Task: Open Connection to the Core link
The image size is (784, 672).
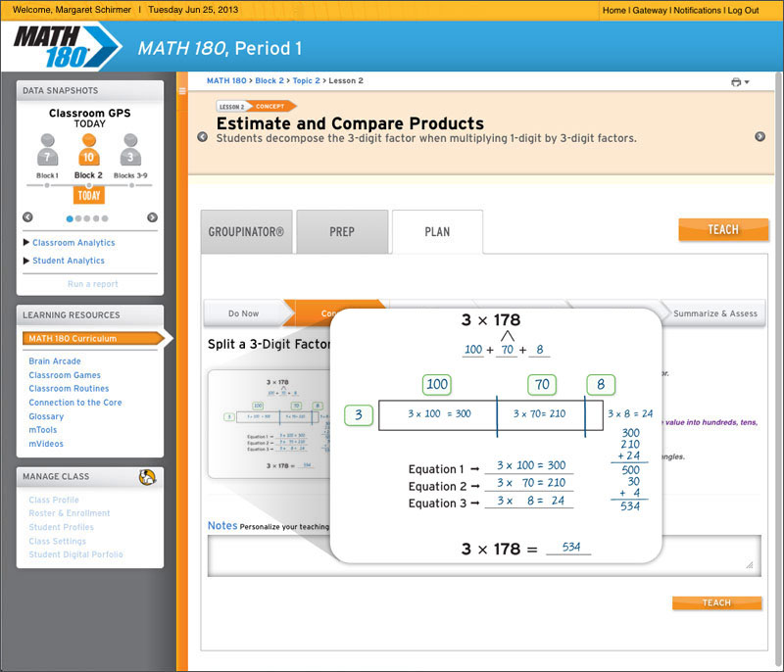Action: 75,403
